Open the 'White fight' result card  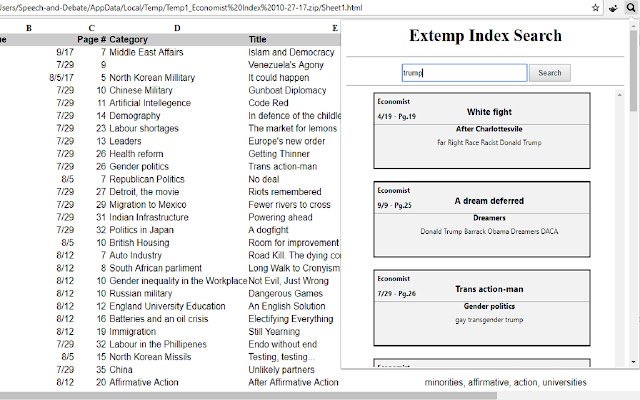pos(482,131)
